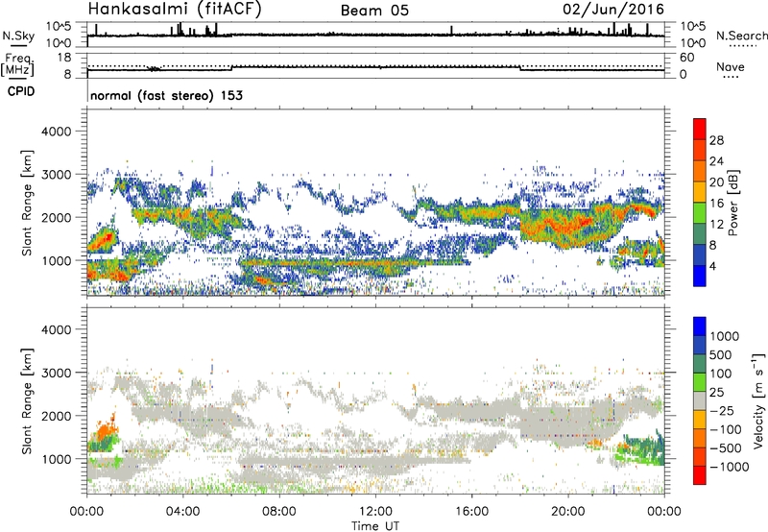Viewport: 768px width, 532px height.
Task: Click the 'Nave' legend label
Action: [x=731, y=67]
